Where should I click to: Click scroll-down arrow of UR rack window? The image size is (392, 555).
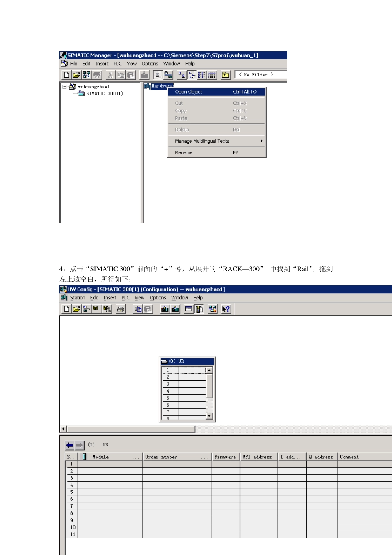coord(209,416)
